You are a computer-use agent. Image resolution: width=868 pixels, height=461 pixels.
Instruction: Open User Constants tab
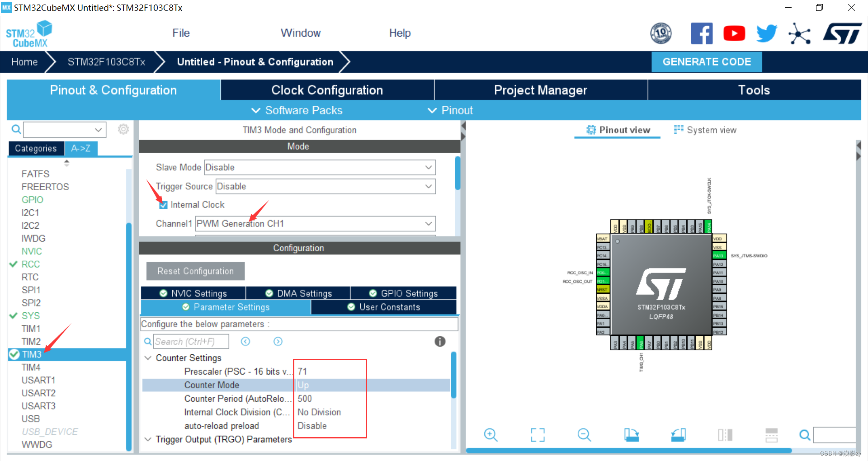(x=384, y=307)
